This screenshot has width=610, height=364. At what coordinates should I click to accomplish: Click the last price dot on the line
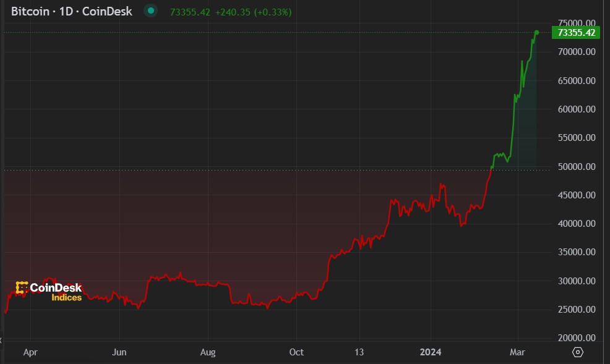(537, 32)
